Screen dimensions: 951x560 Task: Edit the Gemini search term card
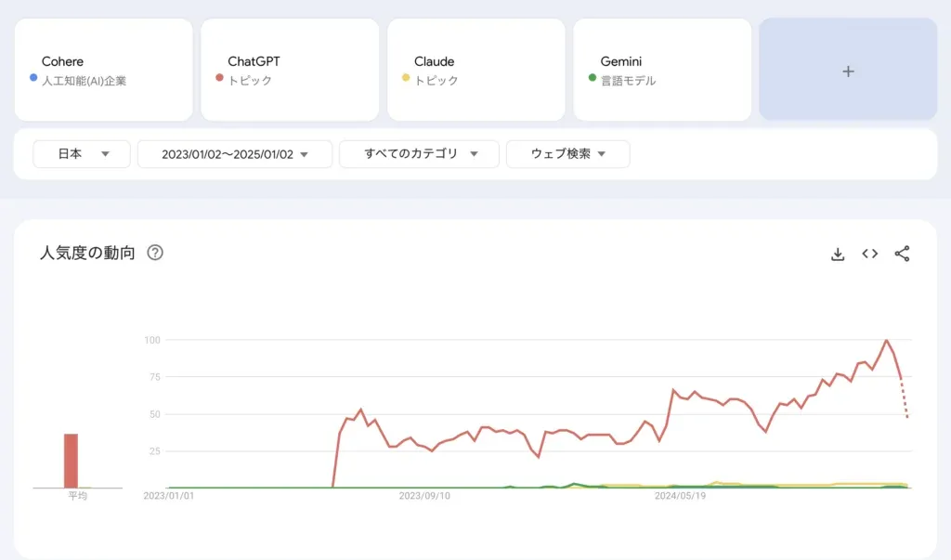[x=662, y=70]
